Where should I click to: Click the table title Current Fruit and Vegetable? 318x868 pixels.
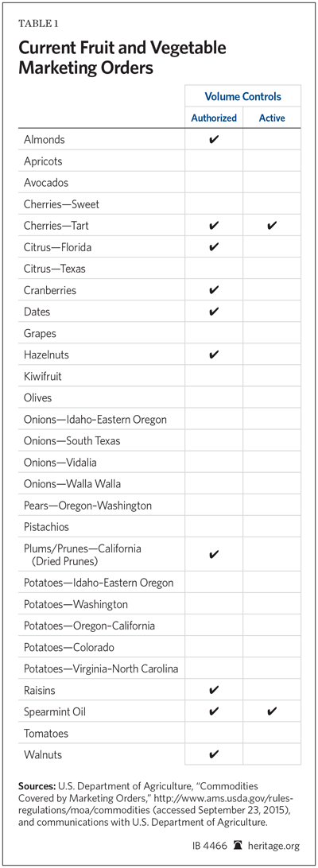pyautogui.click(x=122, y=48)
